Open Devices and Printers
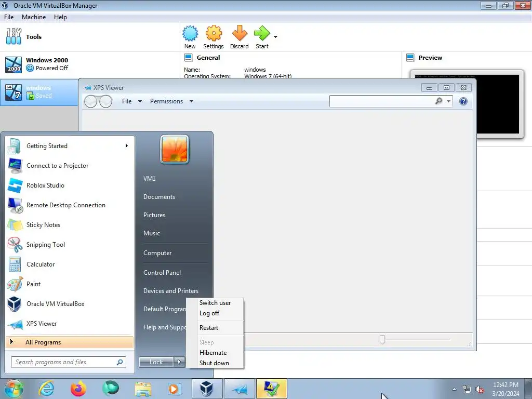 tap(171, 291)
